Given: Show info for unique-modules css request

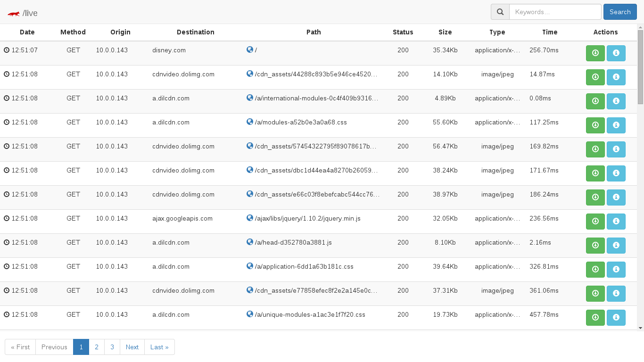Looking at the screenshot, I should click(x=616, y=318).
